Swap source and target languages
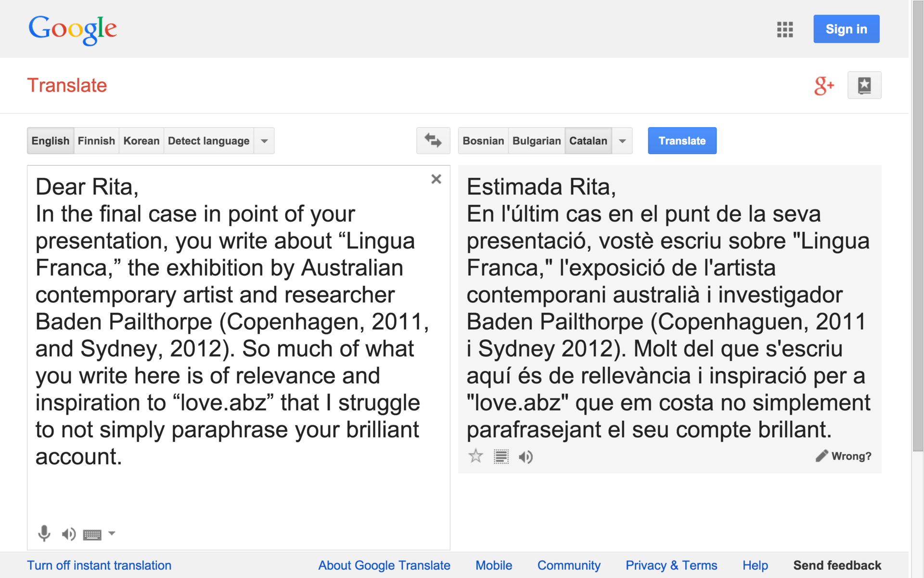 coord(433,141)
